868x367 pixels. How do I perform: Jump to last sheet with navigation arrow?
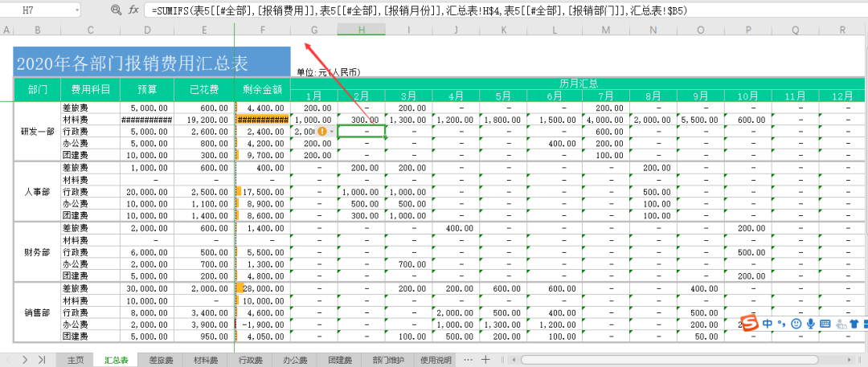point(42,359)
